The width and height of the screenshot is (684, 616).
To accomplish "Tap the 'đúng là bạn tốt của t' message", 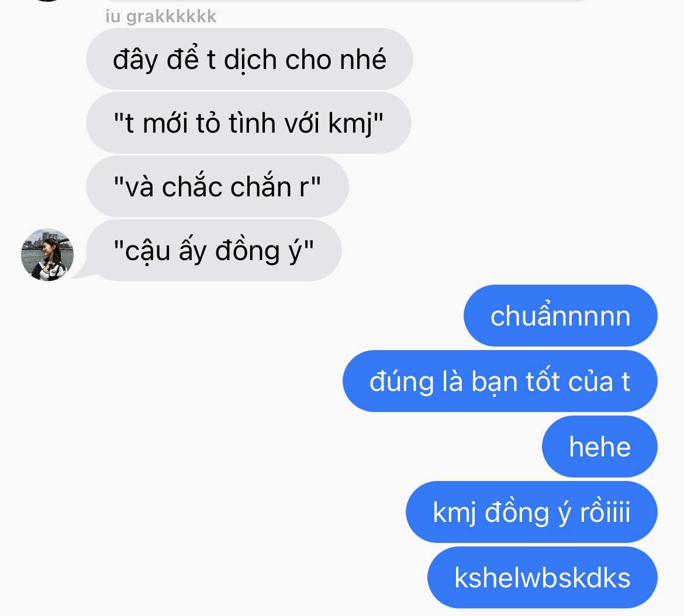I will 500,381.
